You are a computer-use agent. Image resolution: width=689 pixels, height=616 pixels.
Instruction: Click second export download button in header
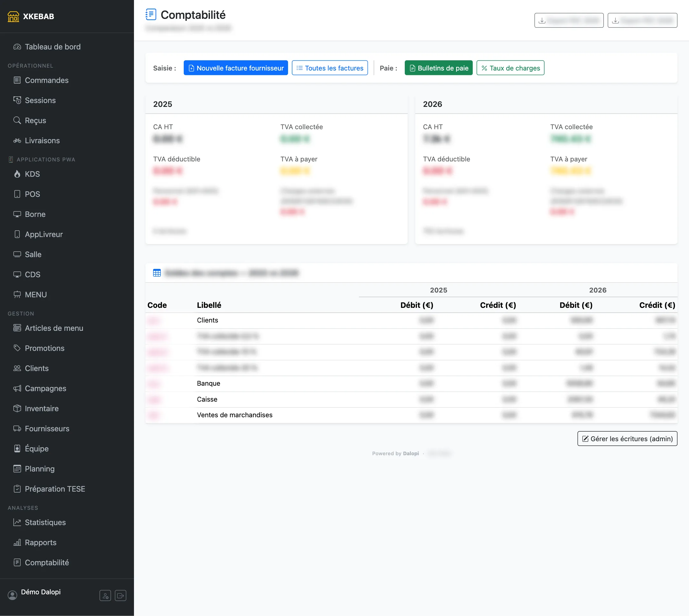click(x=642, y=21)
